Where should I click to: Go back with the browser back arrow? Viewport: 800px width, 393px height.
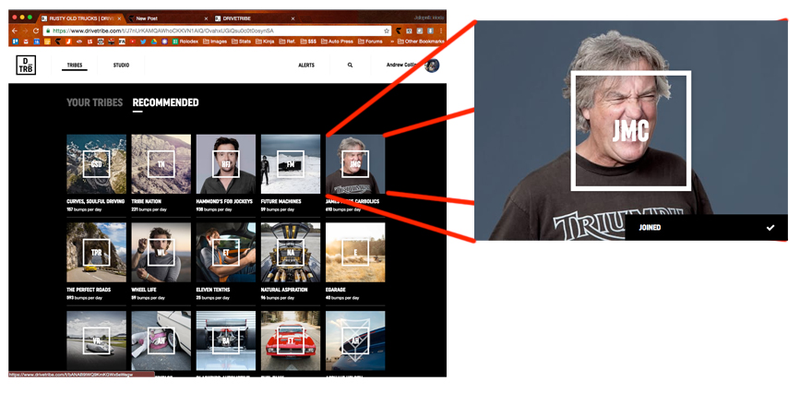click(x=15, y=31)
